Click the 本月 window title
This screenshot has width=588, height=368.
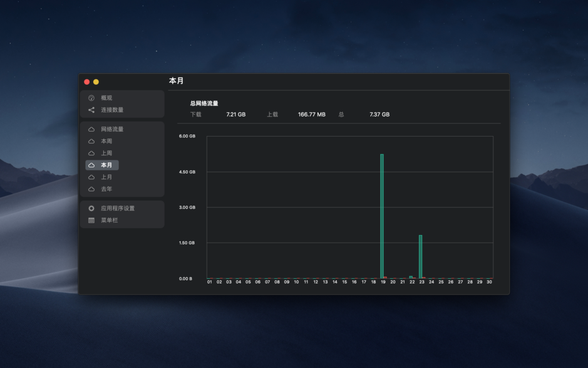(176, 81)
